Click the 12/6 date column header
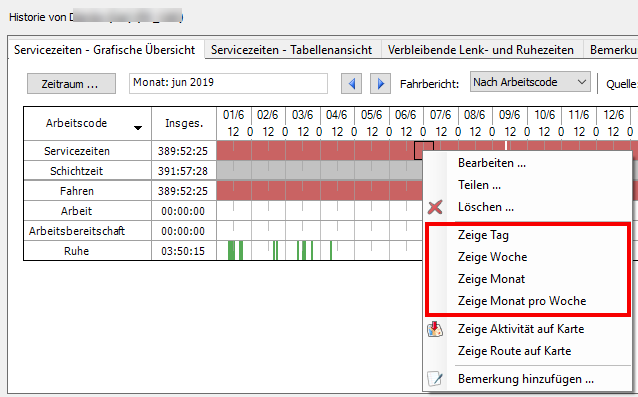Viewport: 638px width, 397px height. tap(614, 116)
